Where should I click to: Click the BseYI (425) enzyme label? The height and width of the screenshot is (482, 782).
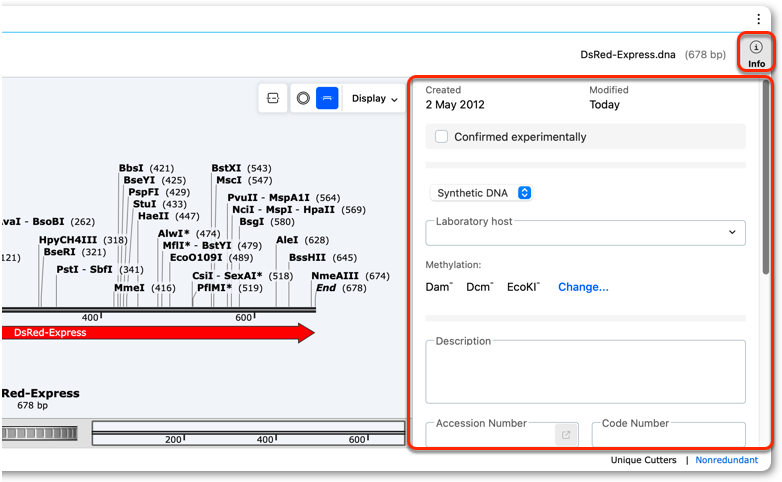point(155,180)
